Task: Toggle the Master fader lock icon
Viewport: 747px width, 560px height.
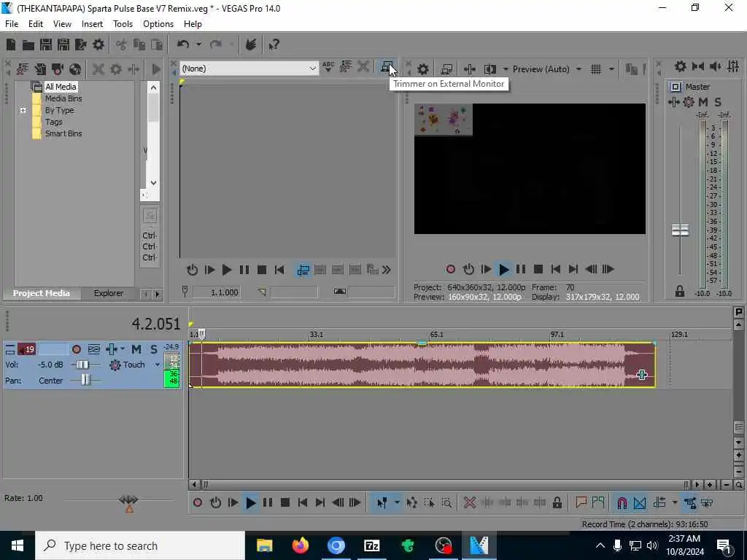Action: pos(680,292)
